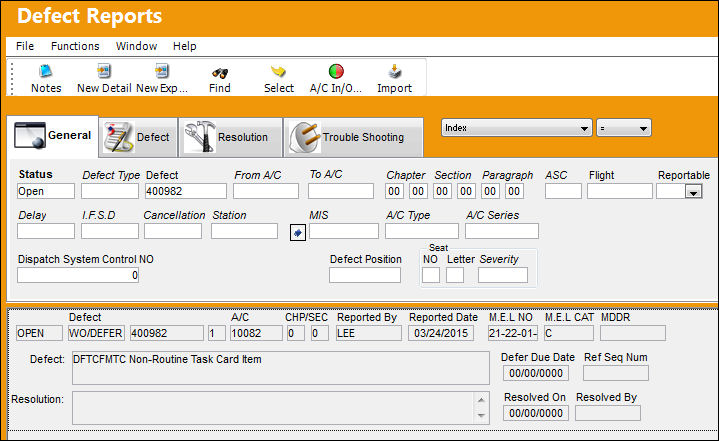Viewport: 719px width, 441px height.
Task: Click the A/C Series input field
Action: click(502, 231)
